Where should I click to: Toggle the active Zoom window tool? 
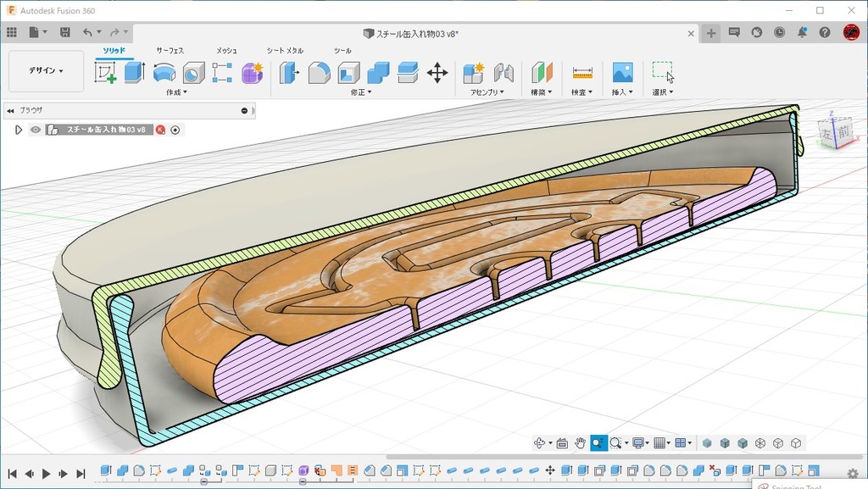point(598,443)
